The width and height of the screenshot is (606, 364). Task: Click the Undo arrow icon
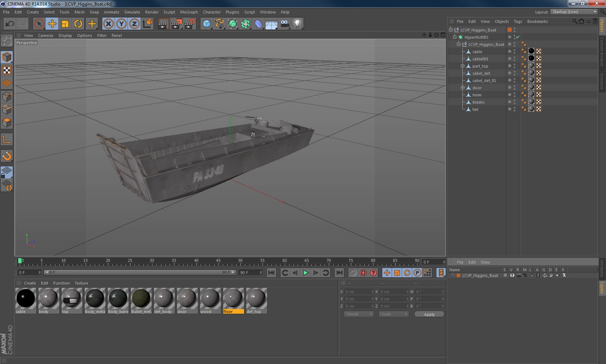pyautogui.click(x=10, y=24)
